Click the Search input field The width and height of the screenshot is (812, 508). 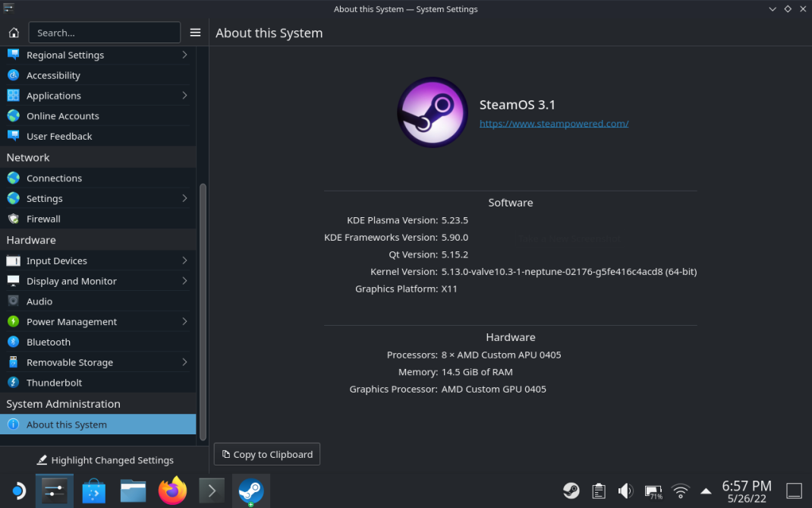pos(105,33)
